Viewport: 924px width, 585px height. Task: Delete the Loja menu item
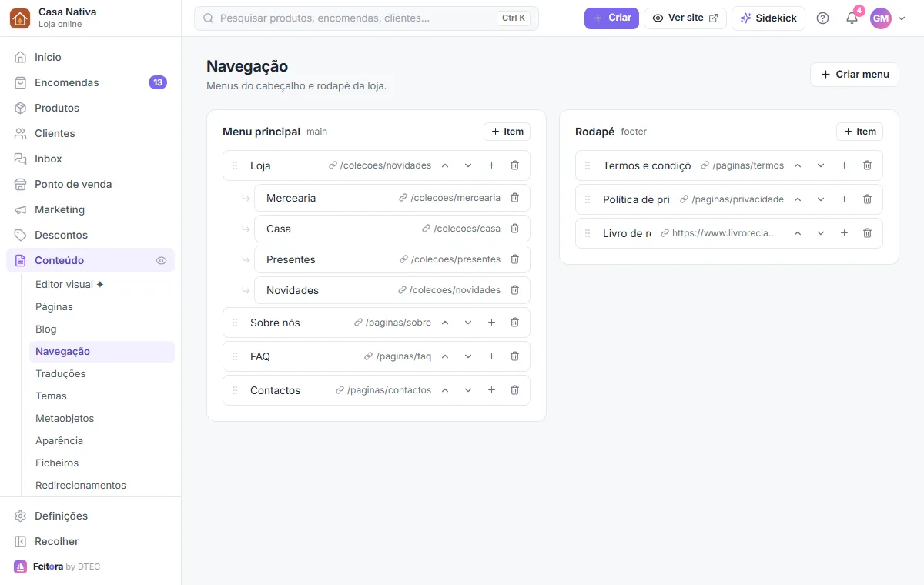(x=514, y=165)
